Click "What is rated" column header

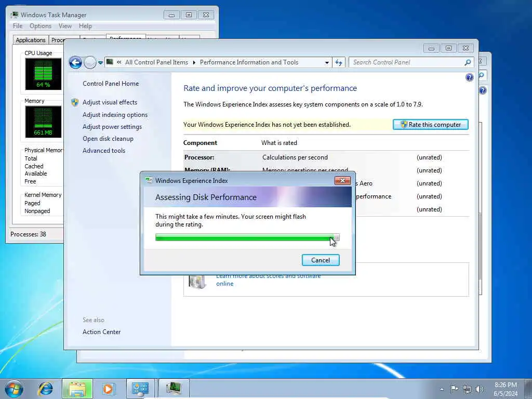[x=279, y=143]
